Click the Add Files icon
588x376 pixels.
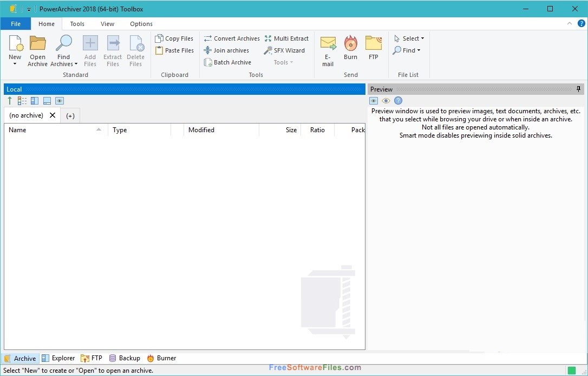90,43
